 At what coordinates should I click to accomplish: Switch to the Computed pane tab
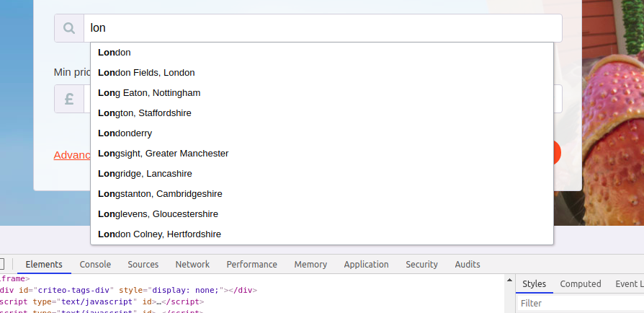click(x=581, y=284)
